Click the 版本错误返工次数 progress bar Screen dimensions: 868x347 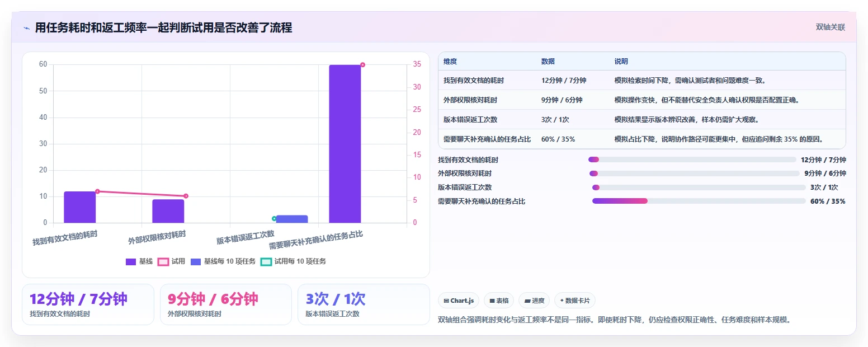699,187
